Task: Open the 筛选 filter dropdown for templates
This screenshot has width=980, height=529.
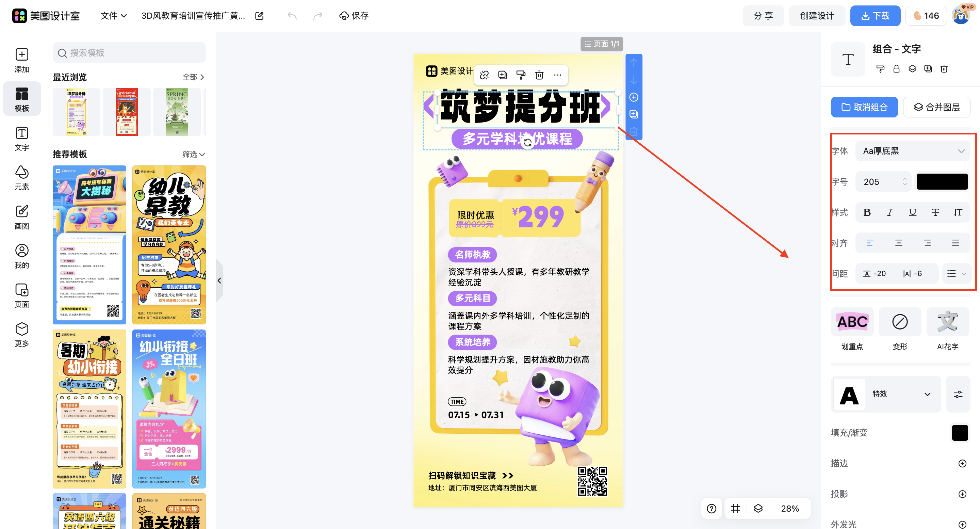Action: point(193,155)
